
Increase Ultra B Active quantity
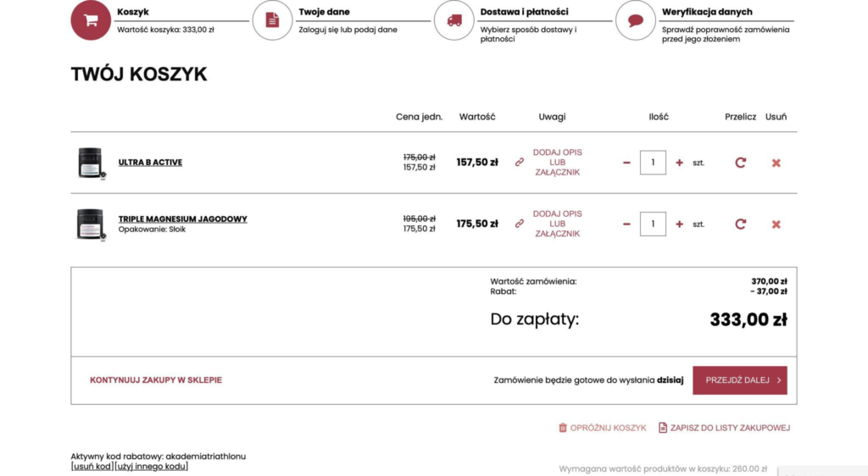[x=679, y=163]
